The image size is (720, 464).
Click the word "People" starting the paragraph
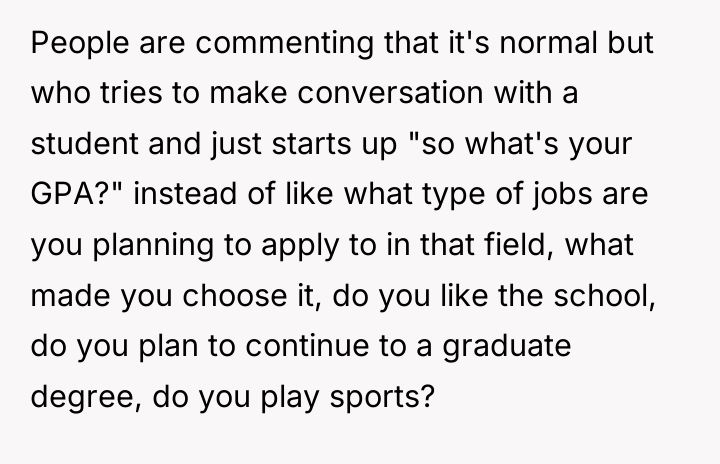pos(80,44)
